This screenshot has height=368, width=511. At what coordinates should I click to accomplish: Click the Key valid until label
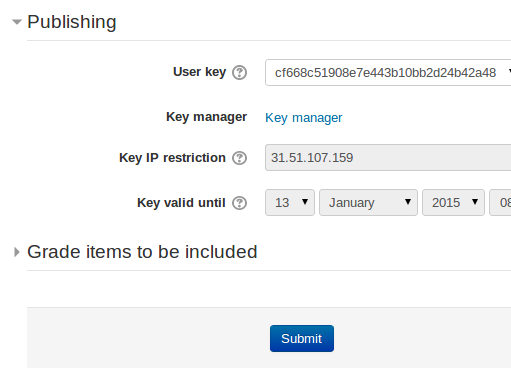(181, 203)
